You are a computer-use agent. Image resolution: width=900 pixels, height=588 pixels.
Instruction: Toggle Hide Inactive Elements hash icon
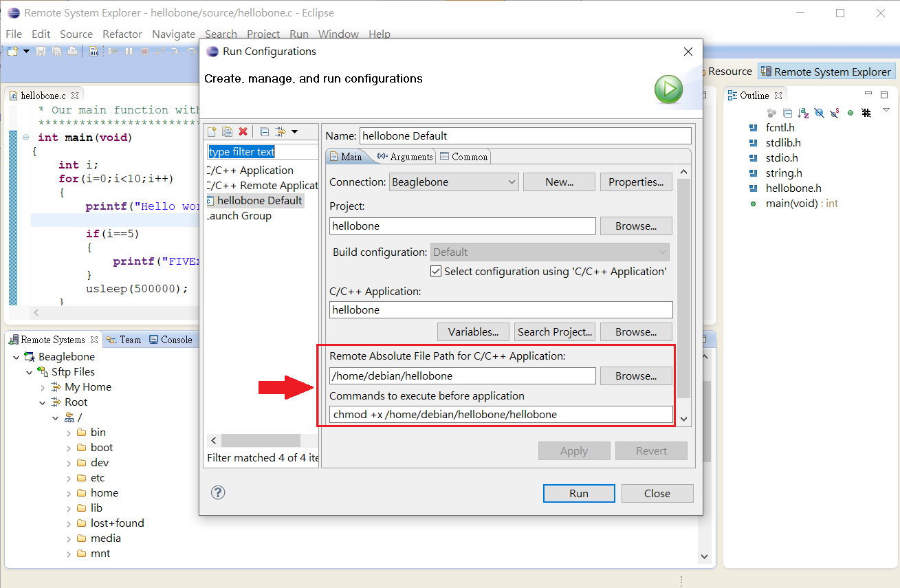pos(866,113)
